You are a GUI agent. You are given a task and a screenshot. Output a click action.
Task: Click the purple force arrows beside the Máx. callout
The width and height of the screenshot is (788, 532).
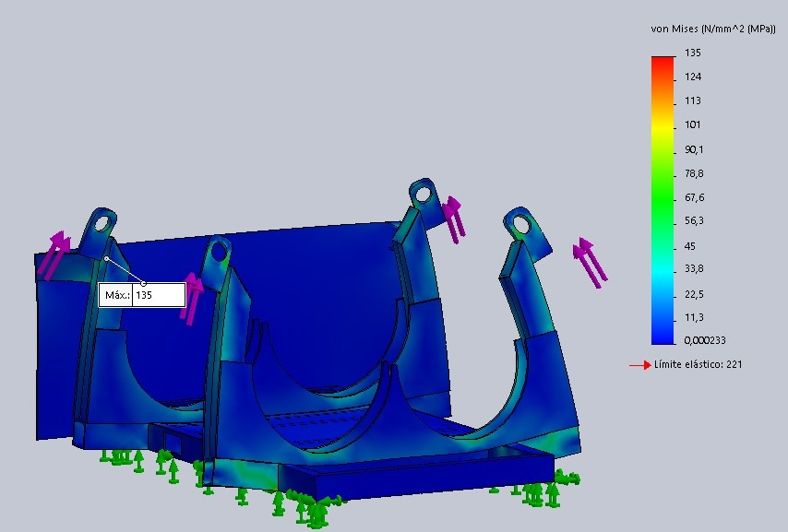192,299
